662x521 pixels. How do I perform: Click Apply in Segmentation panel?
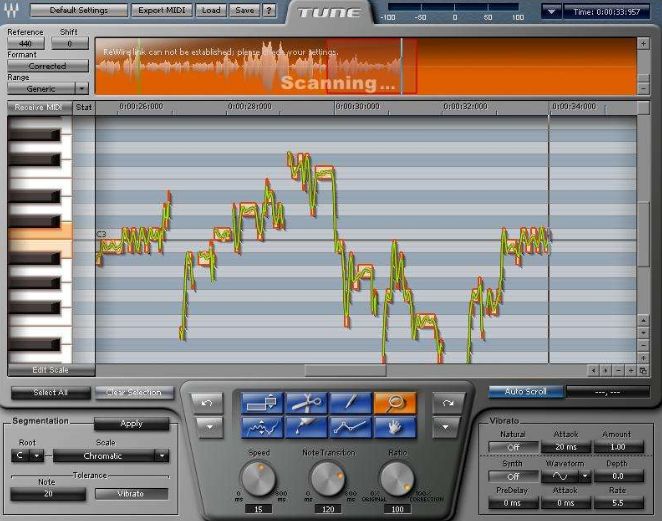131,423
